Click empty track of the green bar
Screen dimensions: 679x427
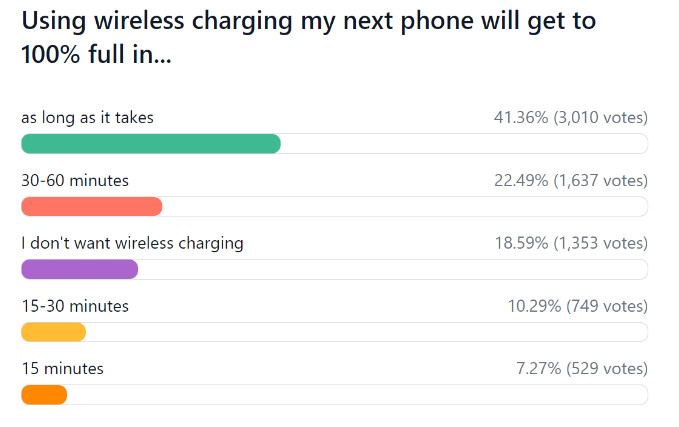(464, 144)
